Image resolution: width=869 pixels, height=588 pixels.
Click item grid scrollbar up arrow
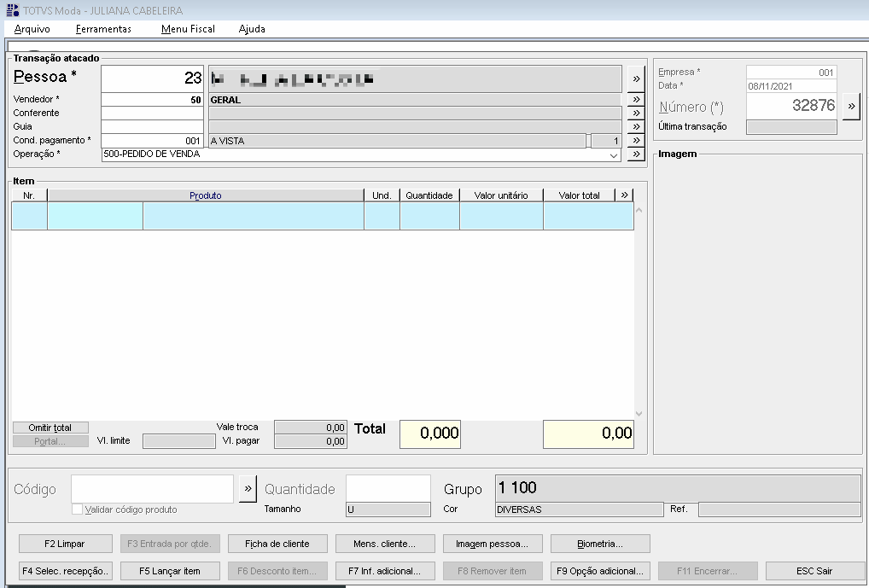[x=639, y=211]
